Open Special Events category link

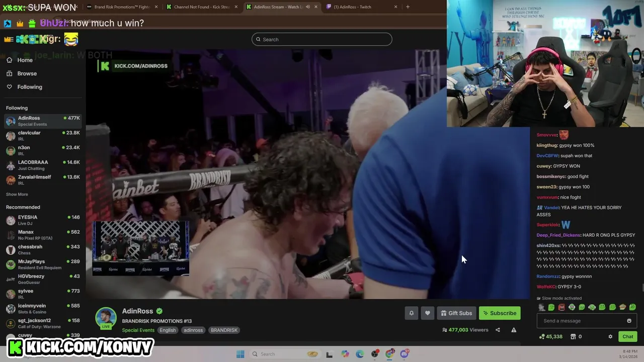138,330
